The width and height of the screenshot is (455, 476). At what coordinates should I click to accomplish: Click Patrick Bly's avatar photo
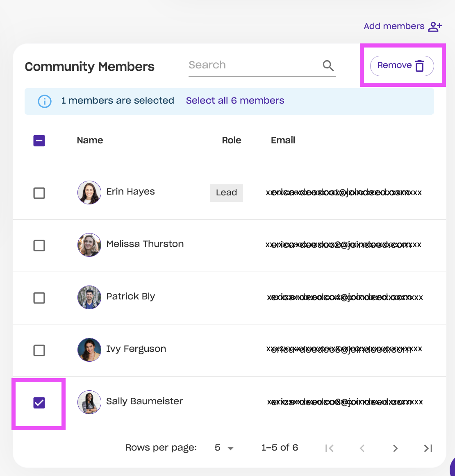tap(89, 297)
